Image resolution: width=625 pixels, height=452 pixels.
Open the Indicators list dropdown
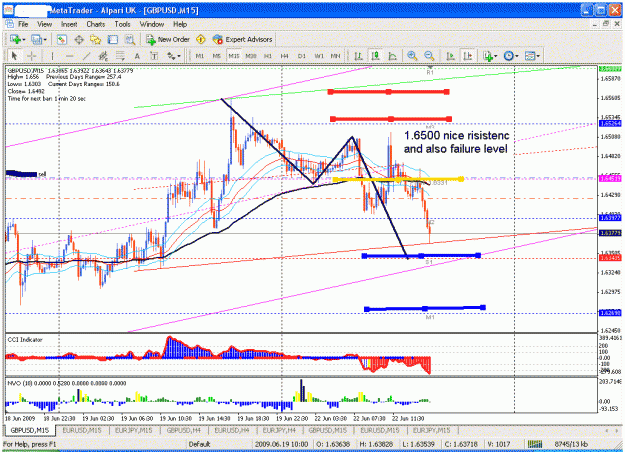tap(490, 56)
